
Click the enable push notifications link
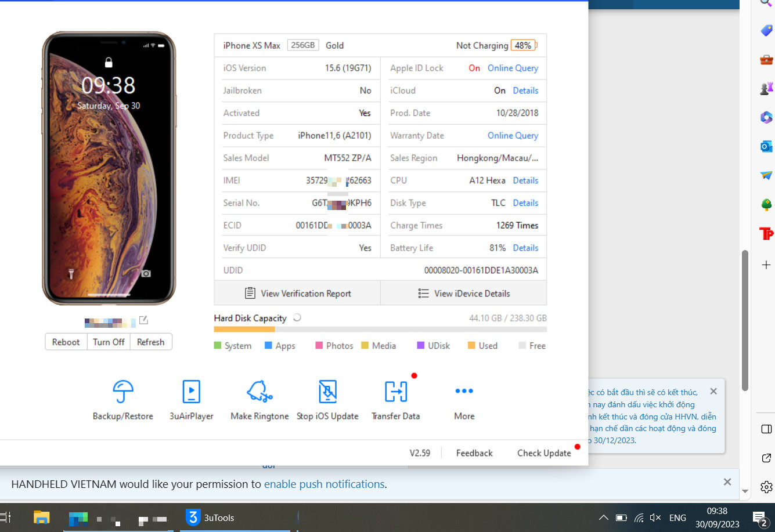pos(324,484)
